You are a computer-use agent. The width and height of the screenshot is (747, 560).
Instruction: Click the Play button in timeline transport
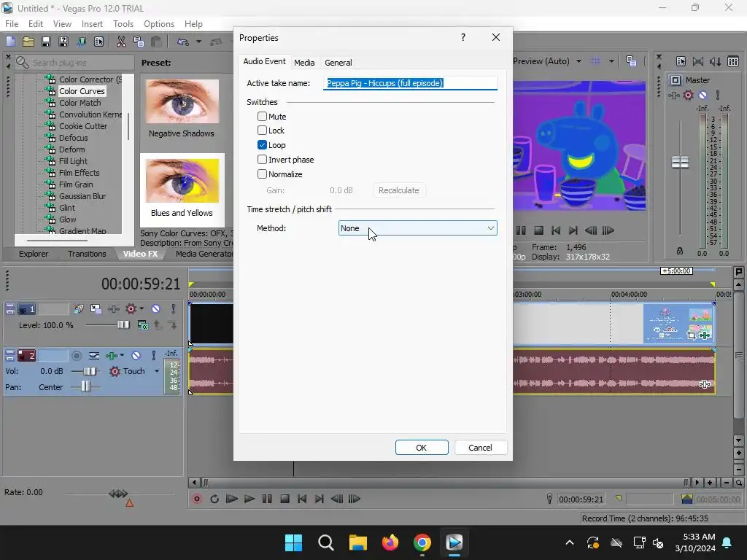[x=249, y=499]
